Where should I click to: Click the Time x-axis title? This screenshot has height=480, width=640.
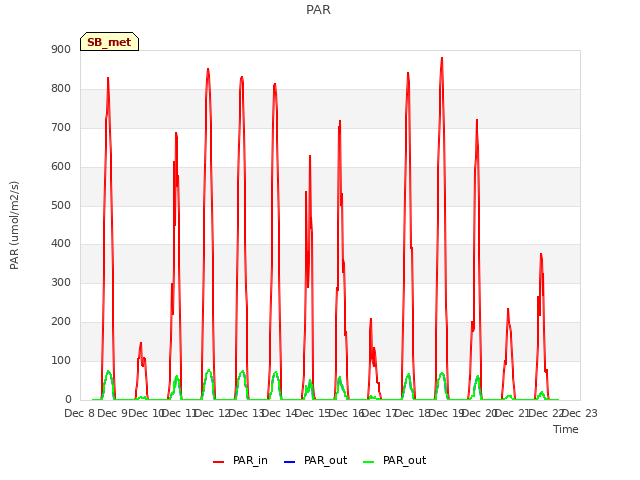[566, 429]
